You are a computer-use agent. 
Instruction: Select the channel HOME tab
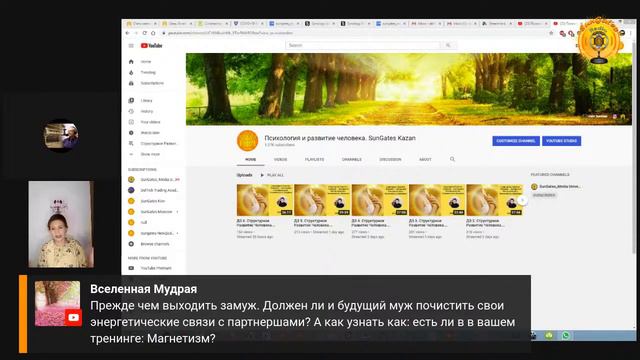(x=251, y=160)
